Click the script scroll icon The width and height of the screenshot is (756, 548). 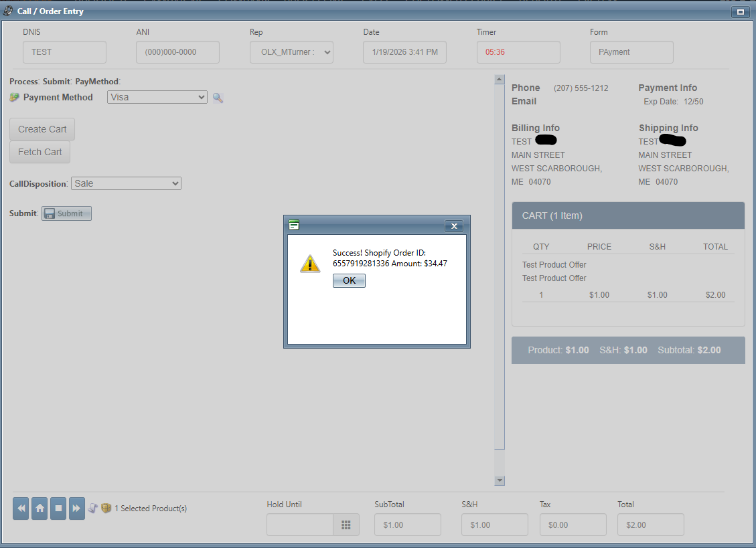93,509
